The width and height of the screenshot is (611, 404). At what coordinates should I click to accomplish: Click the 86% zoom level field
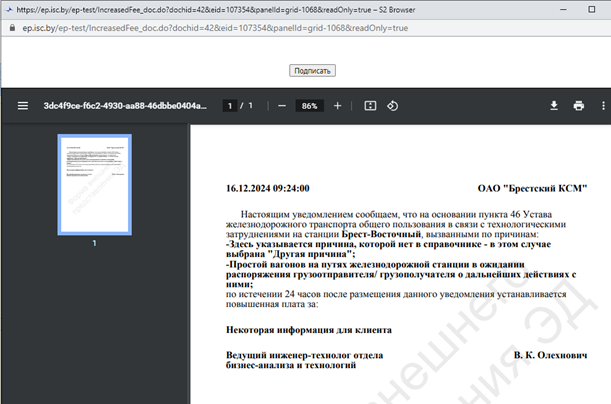pyautogui.click(x=309, y=106)
